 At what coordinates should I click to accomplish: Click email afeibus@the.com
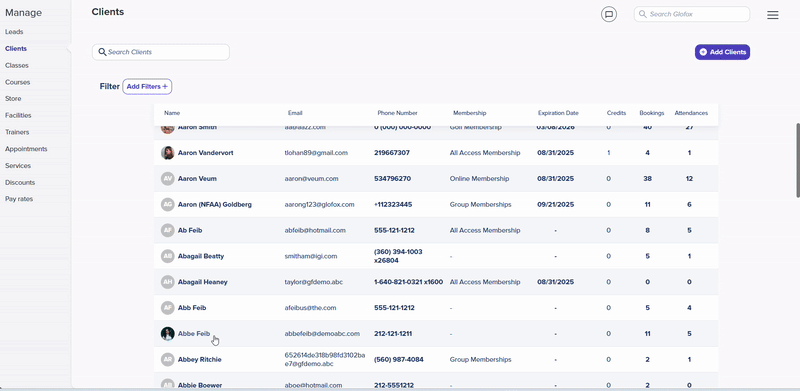tap(310, 308)
